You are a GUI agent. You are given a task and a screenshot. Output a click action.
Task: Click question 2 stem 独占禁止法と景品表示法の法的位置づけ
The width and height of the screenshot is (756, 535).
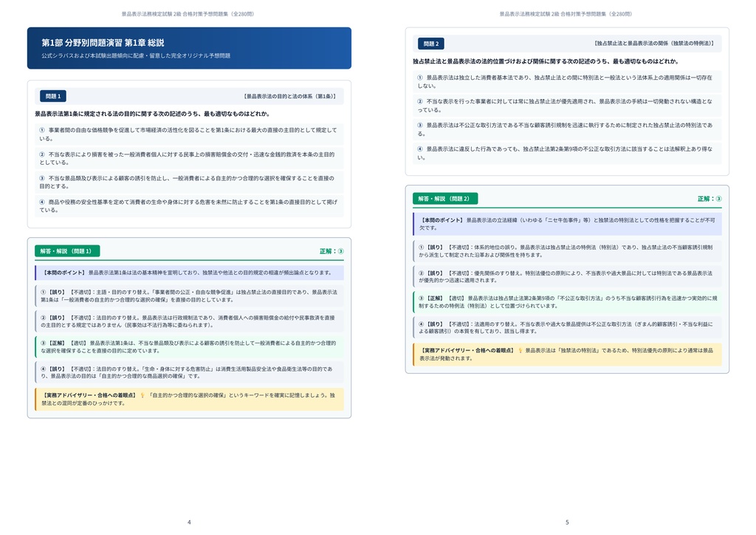[x=546, y=61]
